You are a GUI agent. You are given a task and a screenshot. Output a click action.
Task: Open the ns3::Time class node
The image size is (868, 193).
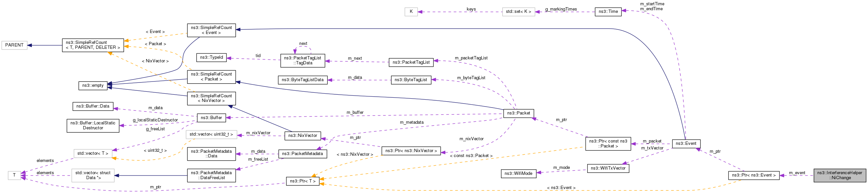tap(608, 12)
